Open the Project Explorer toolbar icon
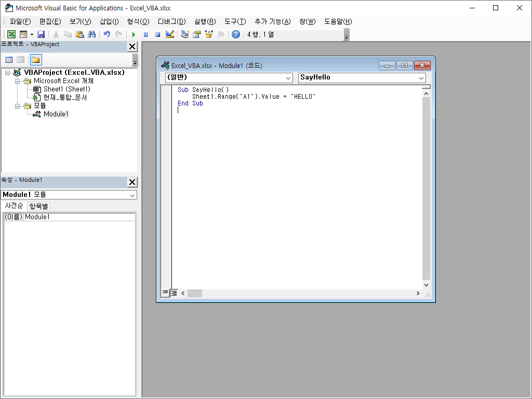 [x=185, y=34]
